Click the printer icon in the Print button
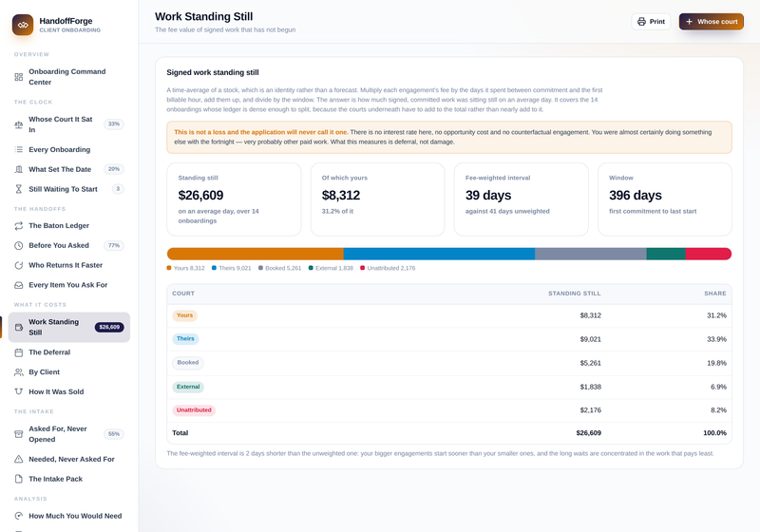Image resolution: width=760 pixels, height=532 pixels. (x=642, y=22)
